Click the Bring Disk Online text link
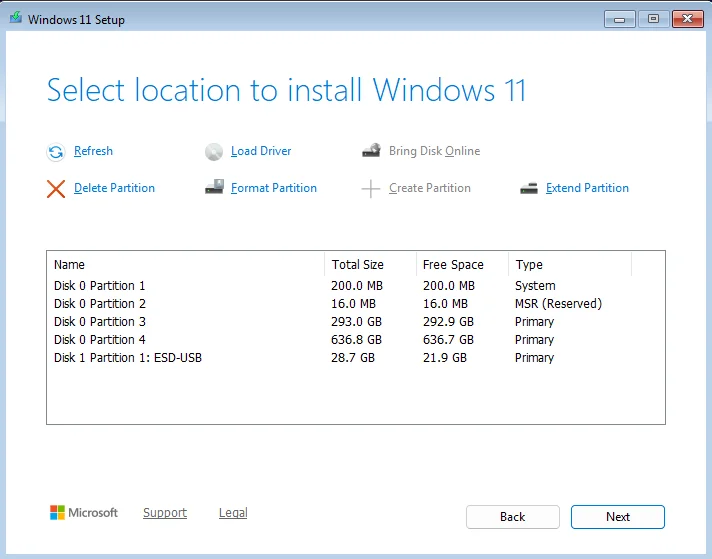The width and height of the screenshot is (712, 559). 434,151
